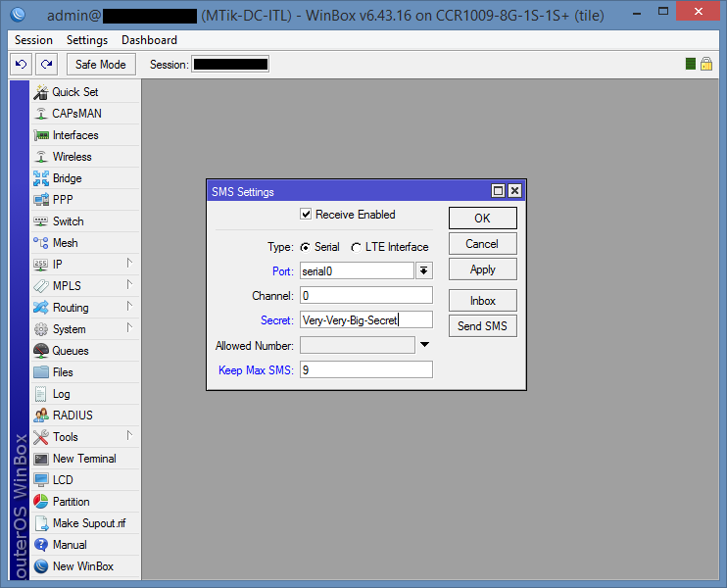This screenshot has height=588, width=727.
Task: Click the undo arrow icon in toolbar
Action: 21,64
